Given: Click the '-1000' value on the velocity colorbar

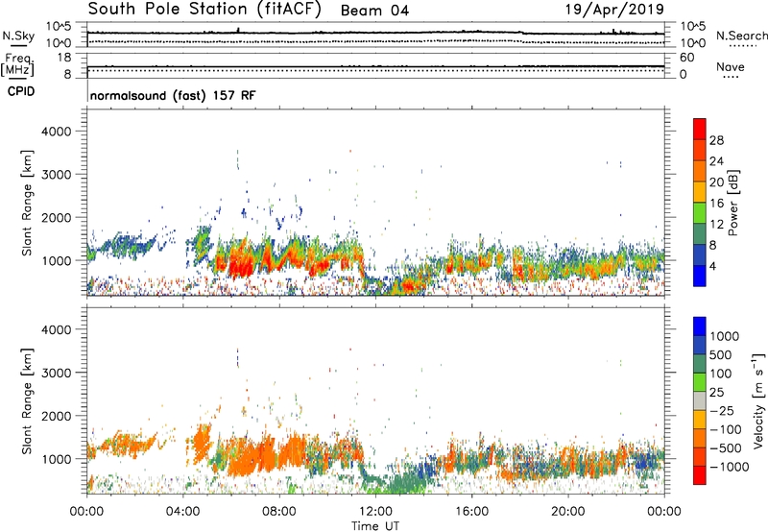Looking at the screenshot, I should point(729,467).
